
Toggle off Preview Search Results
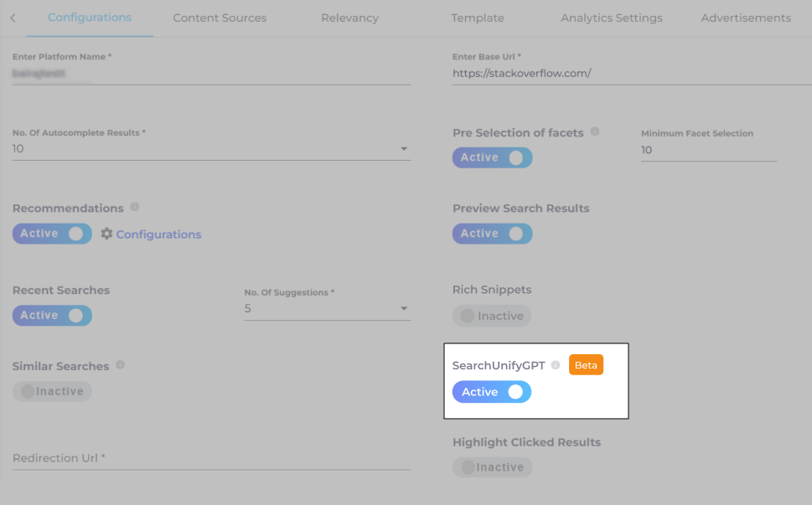point(492,234)
